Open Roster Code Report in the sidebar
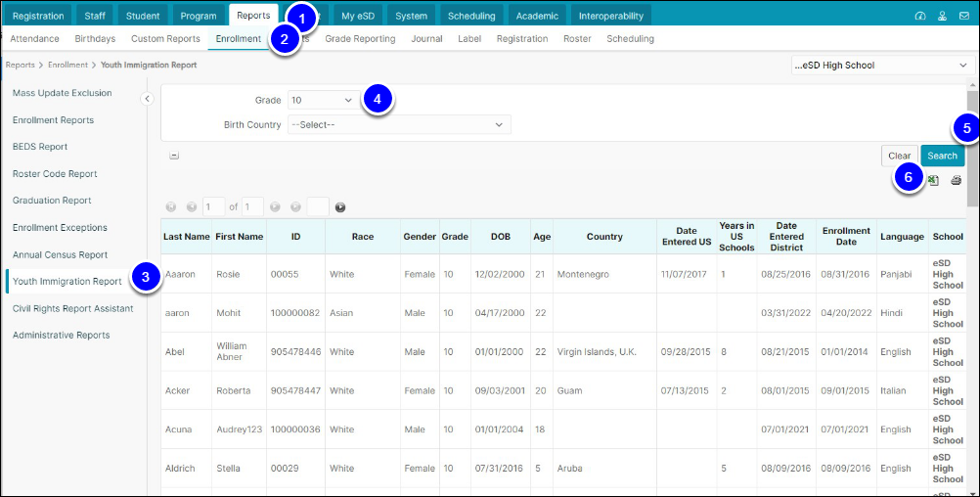Image resolution: width=980 pixels, height=497 pixels. point(55,174)
